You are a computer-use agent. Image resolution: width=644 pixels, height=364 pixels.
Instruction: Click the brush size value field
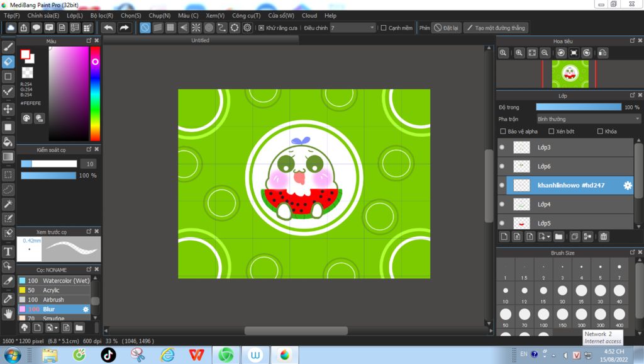[x=89, y=164]
